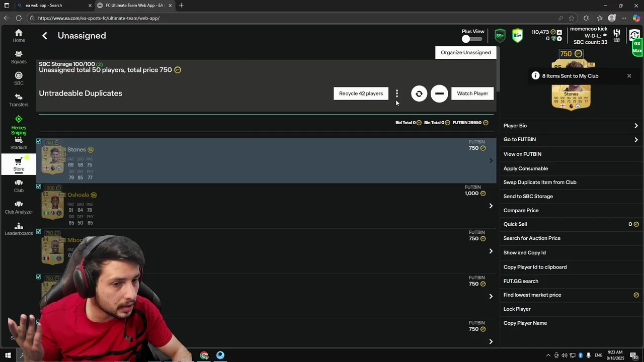Expand the Mbock row arrow
Viewport: 644px width, 362px height.
pyautogui.click(x=491, y=251)
